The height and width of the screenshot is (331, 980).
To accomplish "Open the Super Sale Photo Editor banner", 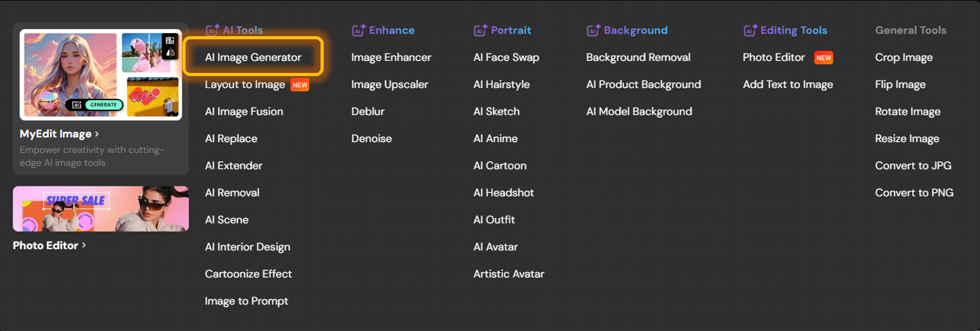I will [x=101, y=209].
